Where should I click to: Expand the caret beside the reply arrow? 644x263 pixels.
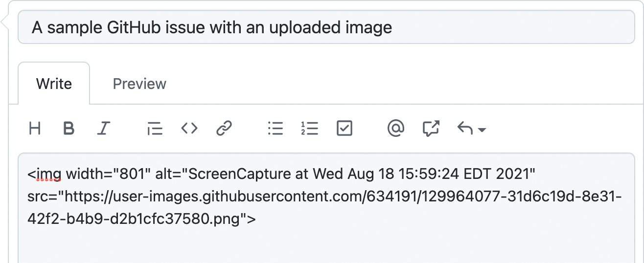pos(482,130)
